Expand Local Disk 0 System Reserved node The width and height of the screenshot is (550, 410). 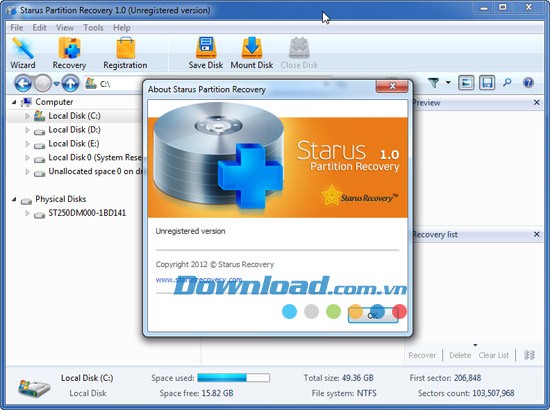(27, 158)
